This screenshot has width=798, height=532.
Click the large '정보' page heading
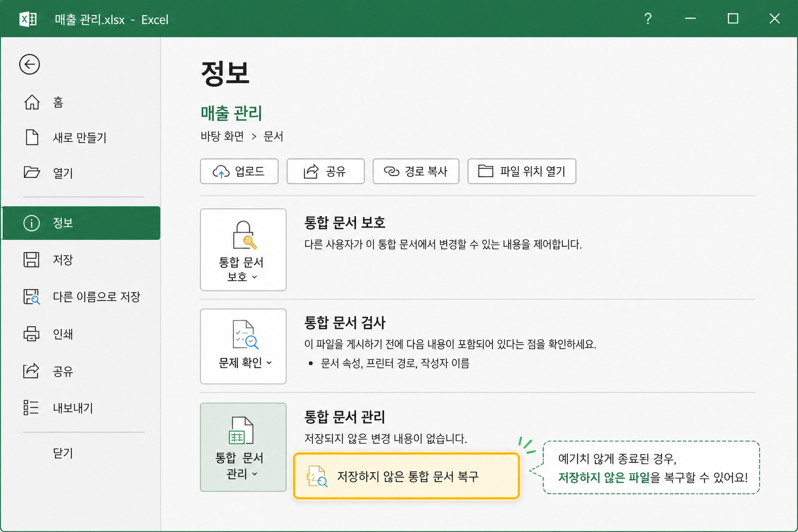(225, 73)
